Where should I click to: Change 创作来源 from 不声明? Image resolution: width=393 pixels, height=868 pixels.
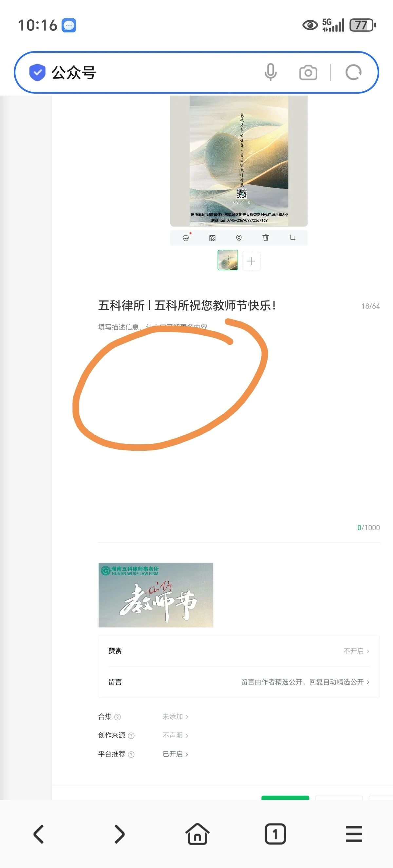pos(175,735)
